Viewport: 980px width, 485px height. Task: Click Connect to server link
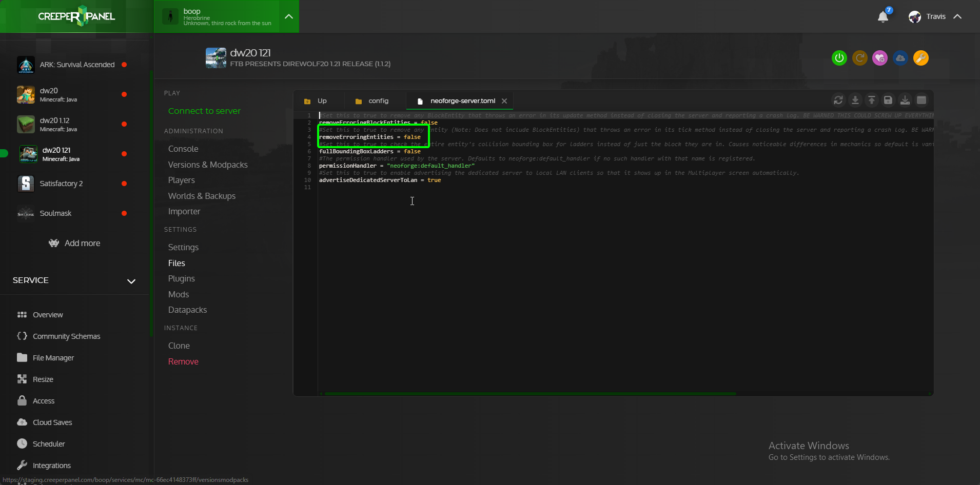click(x=204, y=111)
